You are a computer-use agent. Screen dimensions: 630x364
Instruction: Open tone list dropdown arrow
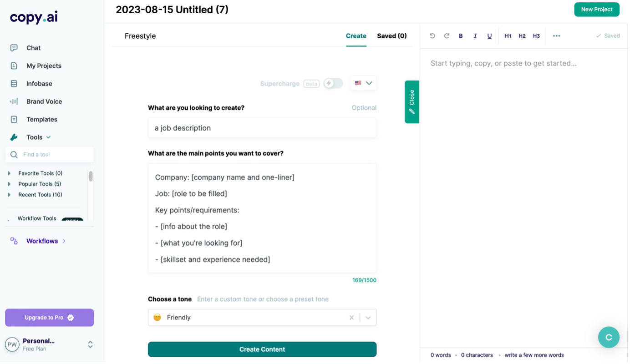point(369,318)
